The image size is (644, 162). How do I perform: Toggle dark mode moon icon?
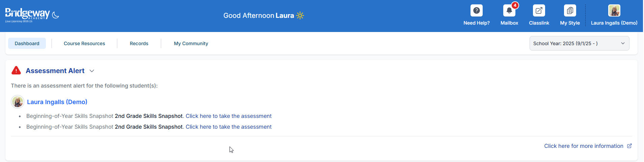tap(56, 15)
